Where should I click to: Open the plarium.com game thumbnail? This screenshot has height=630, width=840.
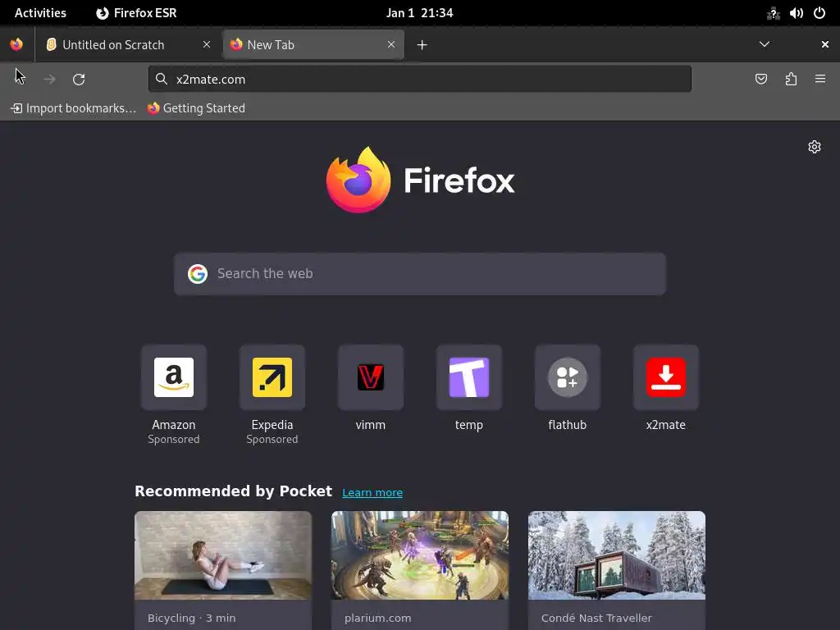pos(419,555)
